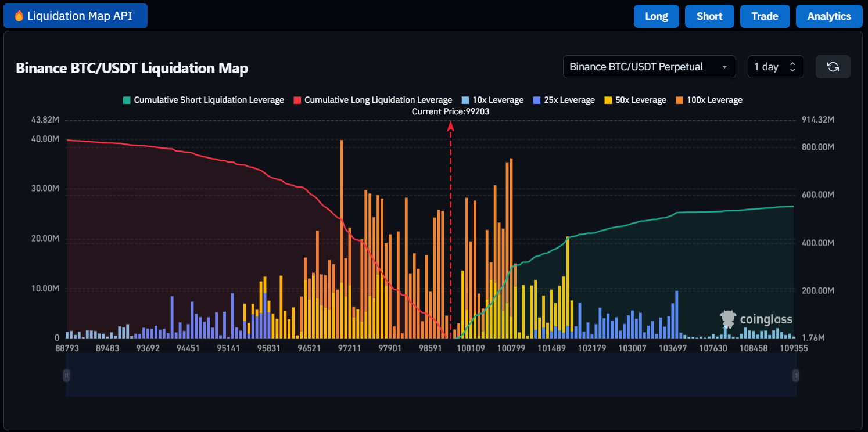The width and height of the screenshot is (868, 432).
Task: Open the Analytics button
Action: click(829, 16)
